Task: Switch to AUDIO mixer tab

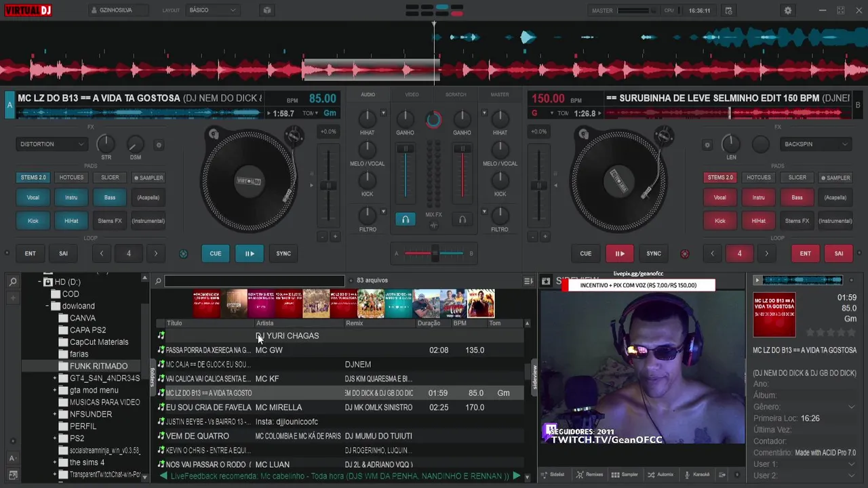Action: coord(368,95)
